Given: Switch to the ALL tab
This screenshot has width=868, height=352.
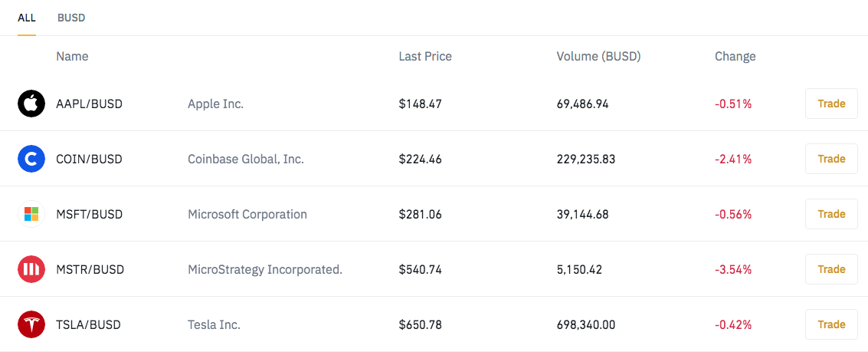Looking at the screenshot, I should click(27, 18).
